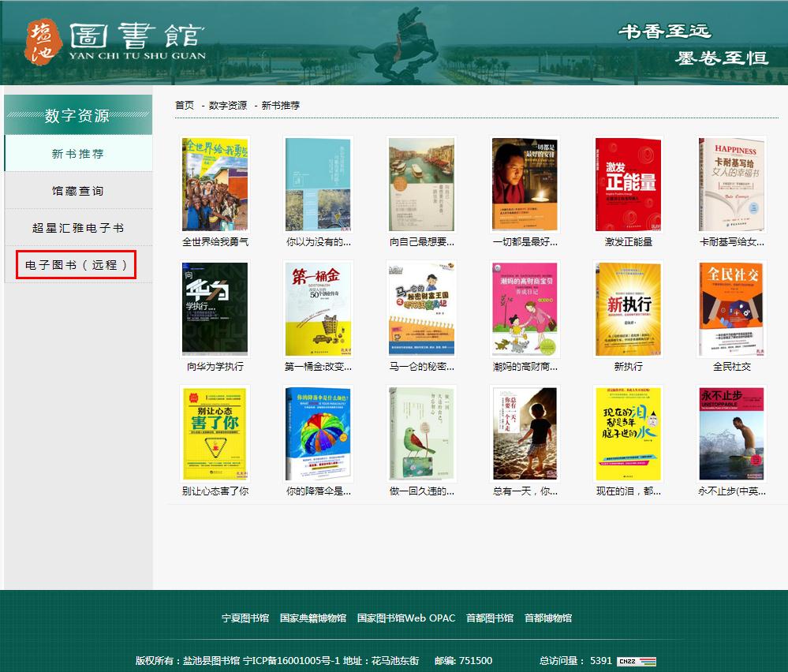Click the 新执行 title text
Image resolution: width=788 pixels, height=672 pixels.
(x=628, y=367)
